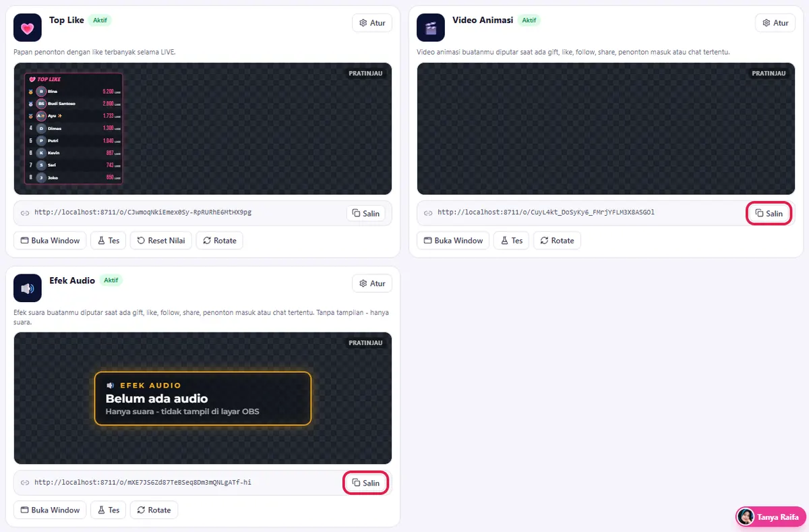Click Rotate in the Efek Audio card
Viewport: 809px width, 532px height.
(x=154, y=510)
